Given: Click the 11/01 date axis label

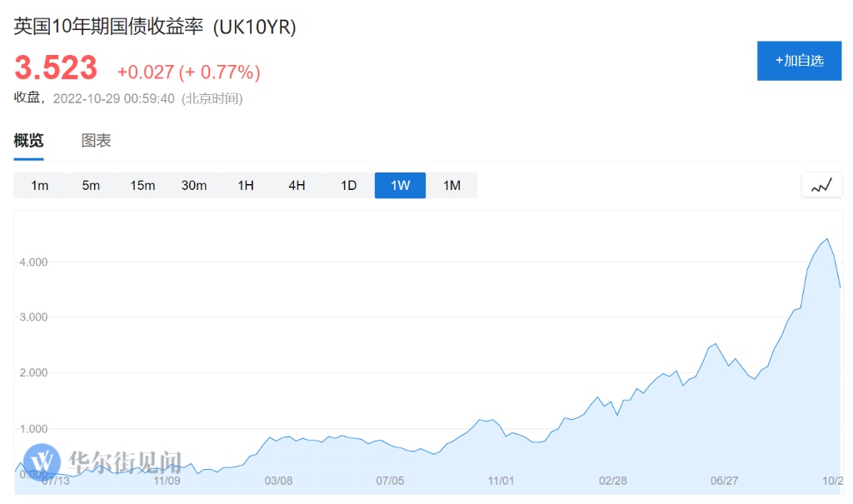Looking at the screenshot, I should pyautogui.click(x=501, y=481).
